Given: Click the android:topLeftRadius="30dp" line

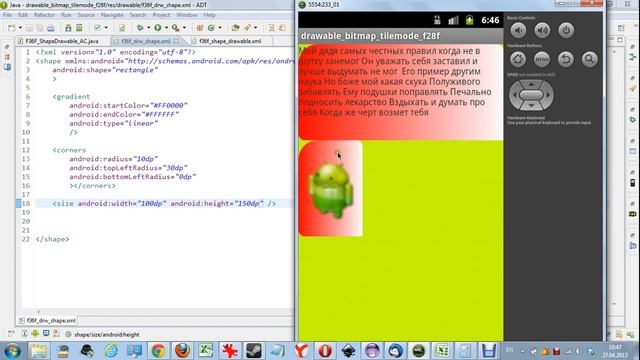Looking at the screenshot, I should point(128,168).
